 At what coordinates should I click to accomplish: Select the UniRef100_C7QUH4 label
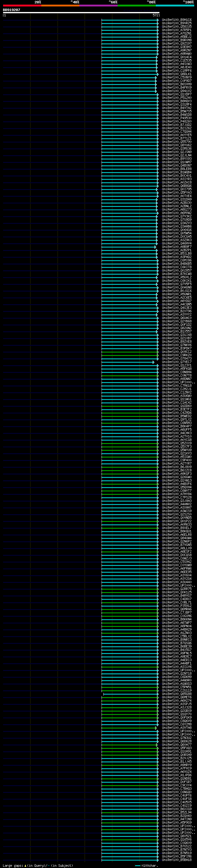pyautogui.click(x=176, y=131)
